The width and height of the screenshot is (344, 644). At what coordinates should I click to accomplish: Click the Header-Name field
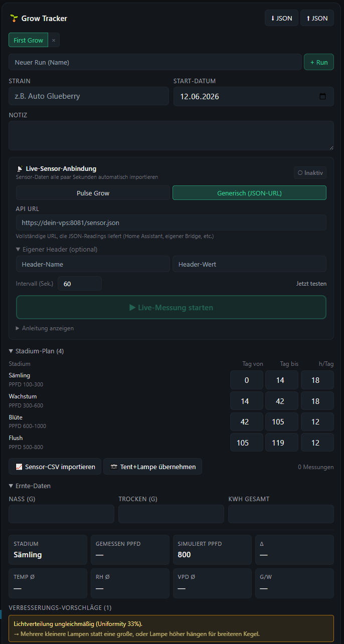[93, 264]
